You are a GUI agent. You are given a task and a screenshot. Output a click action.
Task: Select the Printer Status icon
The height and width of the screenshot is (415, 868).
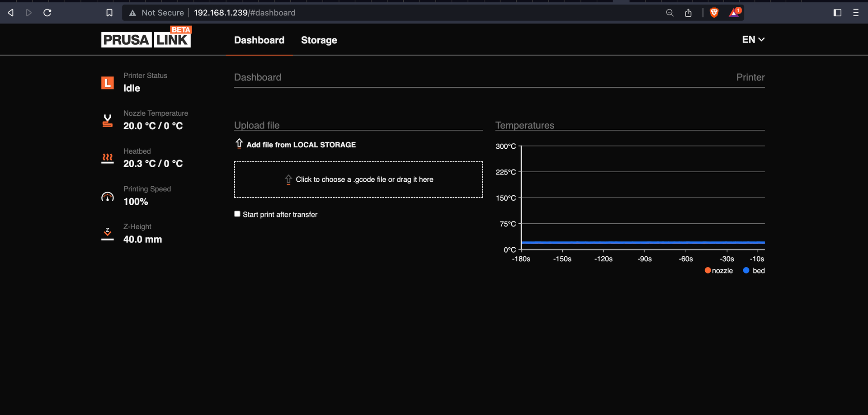pos(107,83)
